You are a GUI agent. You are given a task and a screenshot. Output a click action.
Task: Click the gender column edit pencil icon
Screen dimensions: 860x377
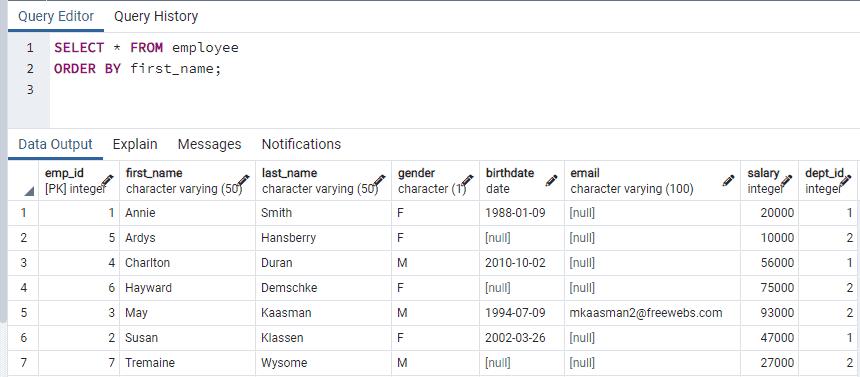point(467,181)
